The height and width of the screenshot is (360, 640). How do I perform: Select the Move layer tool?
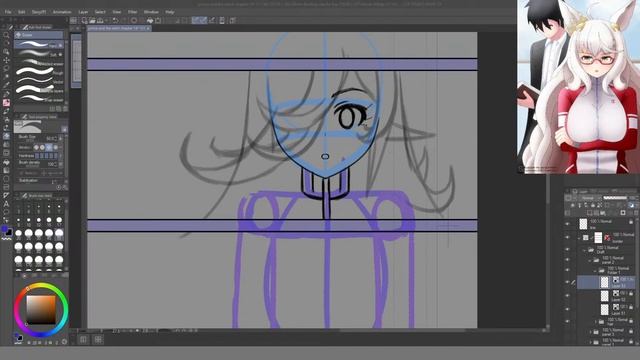pyautogui.click(x=6, y=60)
